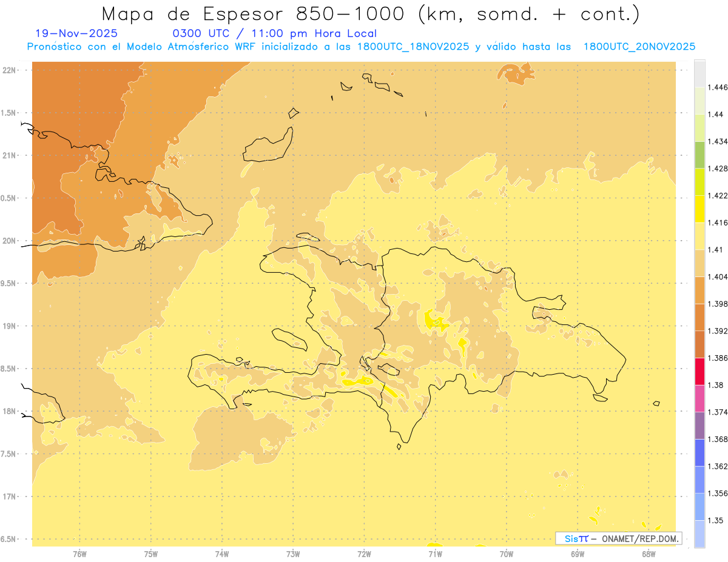728x562 pixels.
Task: Pick the light yellow swatch between 1.41 and 1.416
Action: click(699, 236)
